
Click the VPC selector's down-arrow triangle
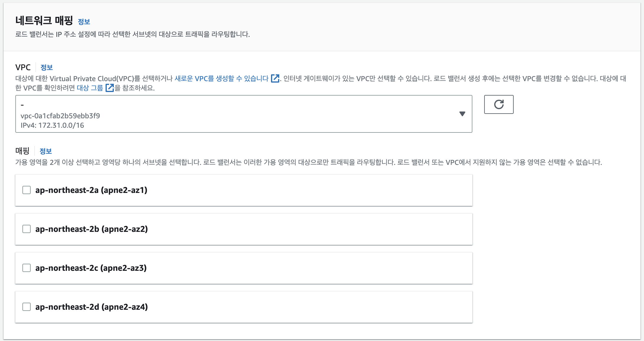pos(462,114)
